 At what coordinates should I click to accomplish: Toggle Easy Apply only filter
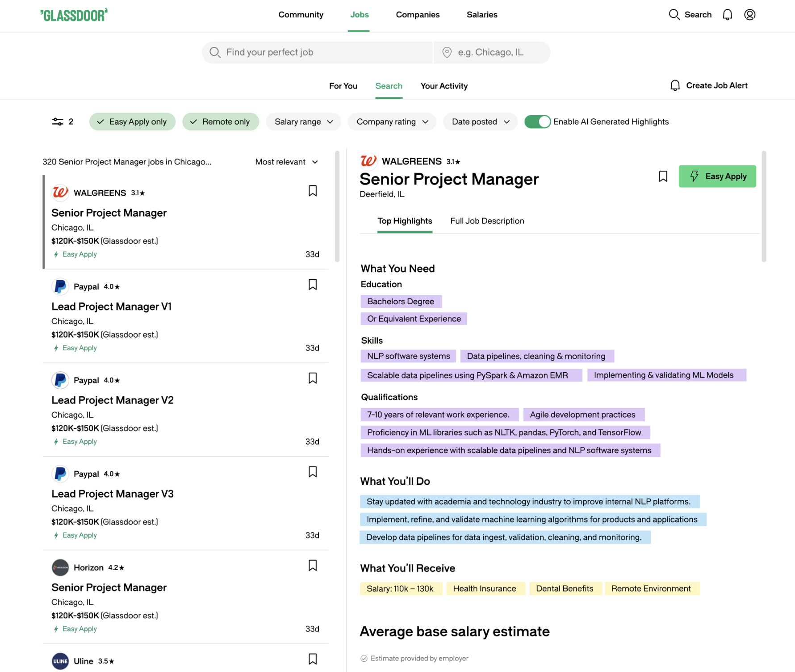click(132, 122)
